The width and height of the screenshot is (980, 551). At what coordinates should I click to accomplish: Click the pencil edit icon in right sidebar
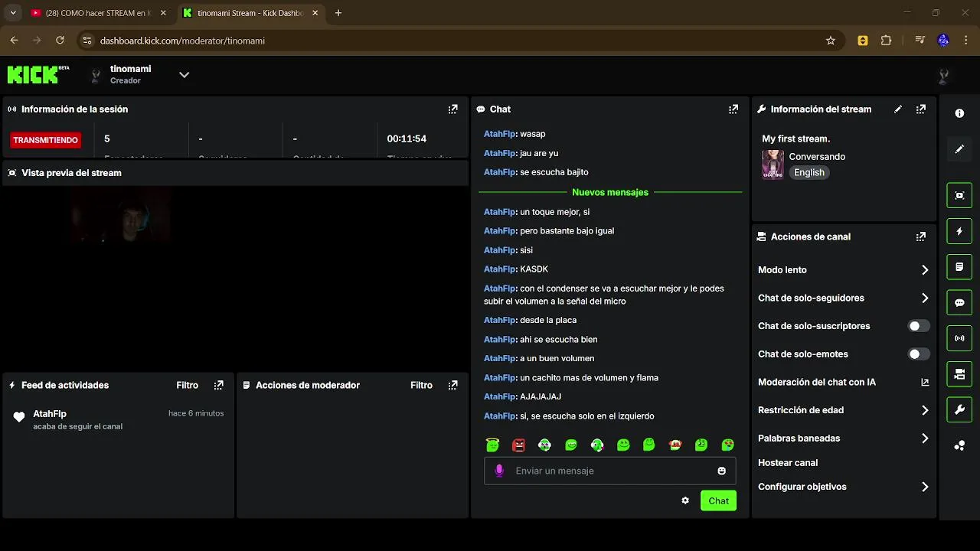(959, 149)
